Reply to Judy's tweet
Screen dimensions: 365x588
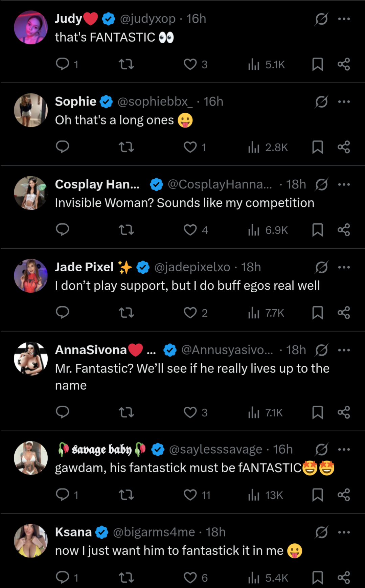[x=63, y=64]
